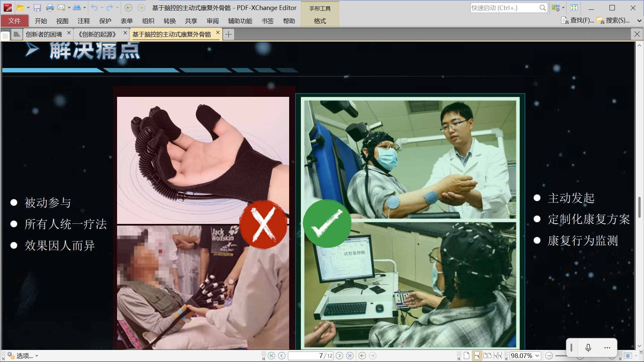The height and width of the screenshot is (362, 644).
Task: Open the zoom level 98.07% dropdown
Action: click(537, 356)
